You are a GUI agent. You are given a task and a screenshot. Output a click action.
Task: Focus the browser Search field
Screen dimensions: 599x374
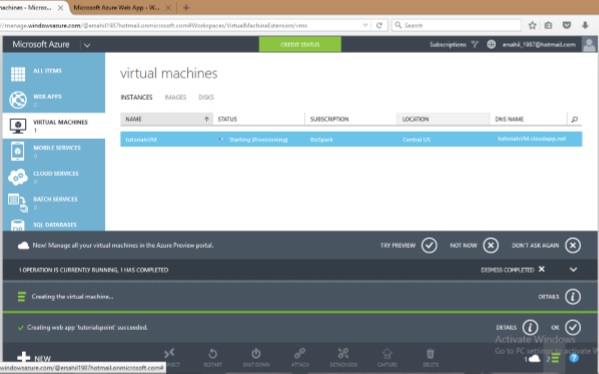457,25
